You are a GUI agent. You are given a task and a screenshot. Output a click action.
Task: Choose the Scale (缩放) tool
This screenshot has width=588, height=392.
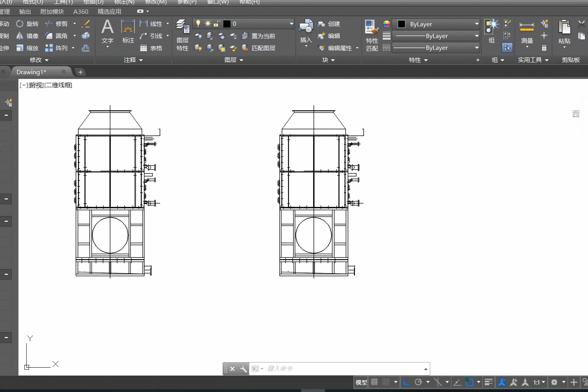click(x=27, y=48)
